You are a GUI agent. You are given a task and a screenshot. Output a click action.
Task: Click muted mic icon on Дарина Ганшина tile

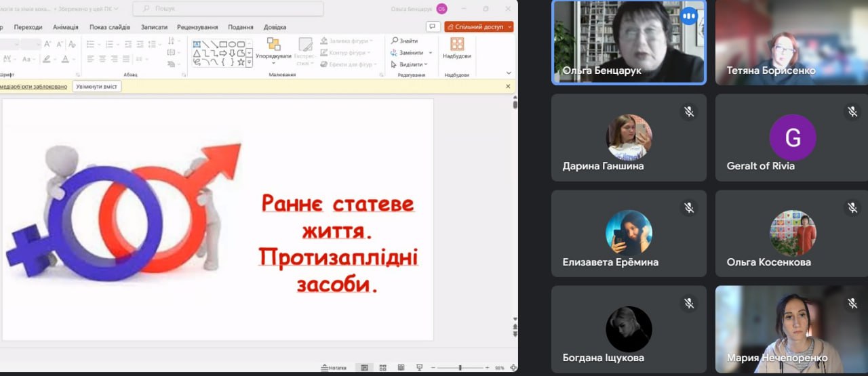click(689, 112)
